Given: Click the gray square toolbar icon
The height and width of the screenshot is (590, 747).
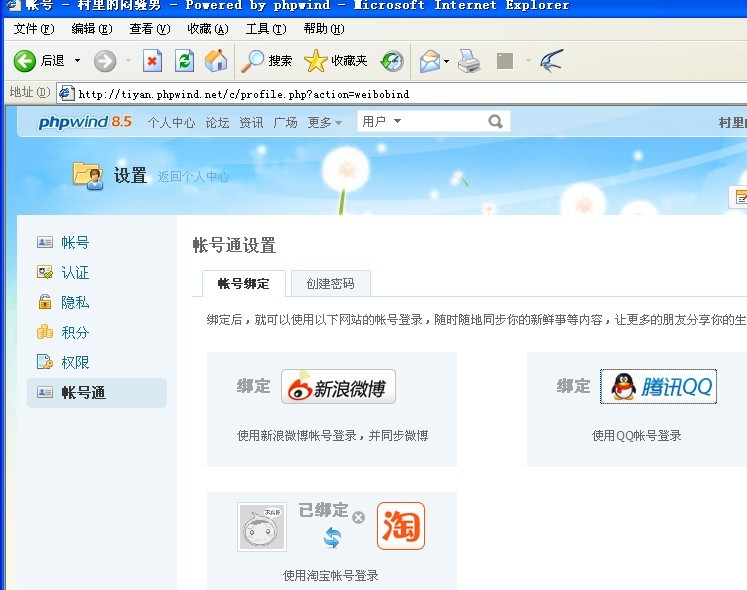Looking at the screenshot, I should [505, 61].
